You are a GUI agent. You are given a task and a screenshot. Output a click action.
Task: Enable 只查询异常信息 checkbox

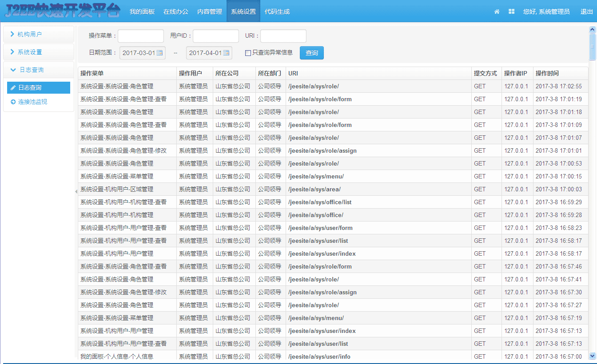(x=248, y=52)
